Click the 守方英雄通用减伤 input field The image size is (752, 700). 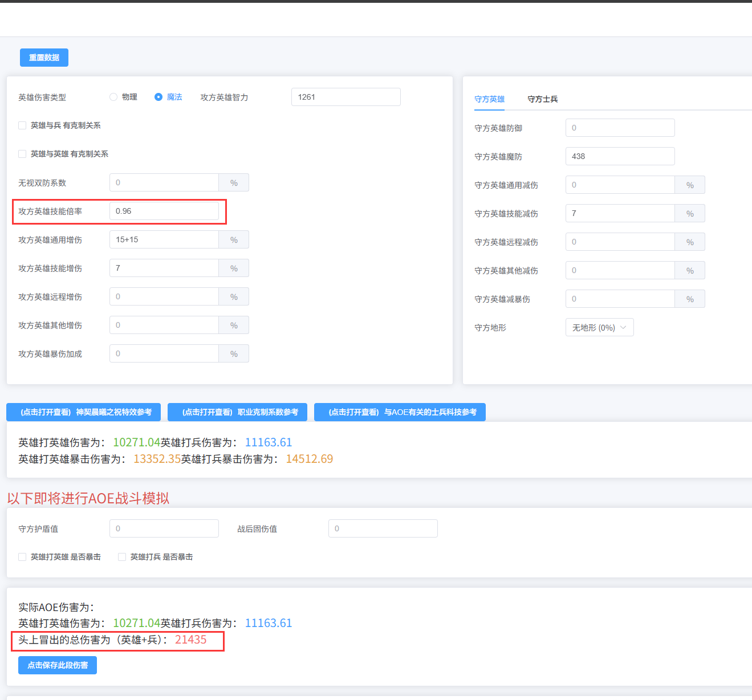tap(620, 185)
